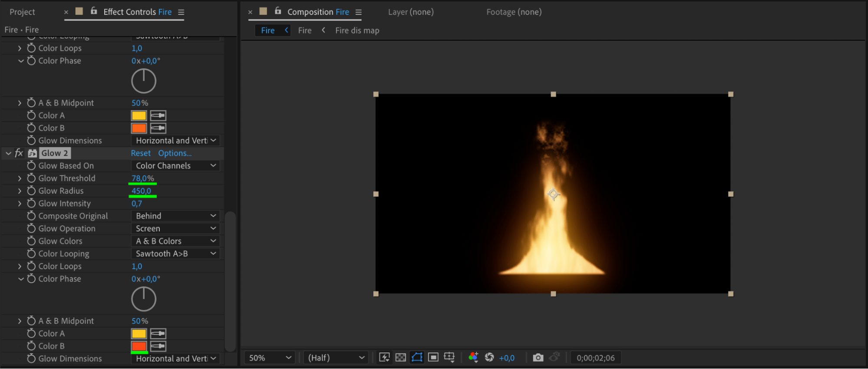Click the Glow Threshold stopwatch icon

[31, 178]
